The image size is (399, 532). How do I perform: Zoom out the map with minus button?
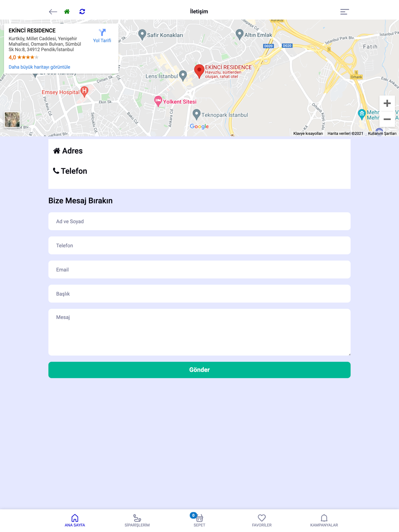pyautogui.click(x=387, y=119)
